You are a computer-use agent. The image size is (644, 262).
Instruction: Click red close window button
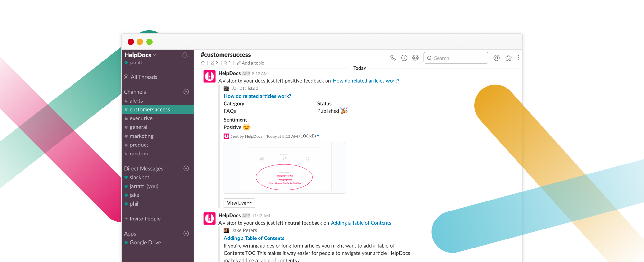131,42
